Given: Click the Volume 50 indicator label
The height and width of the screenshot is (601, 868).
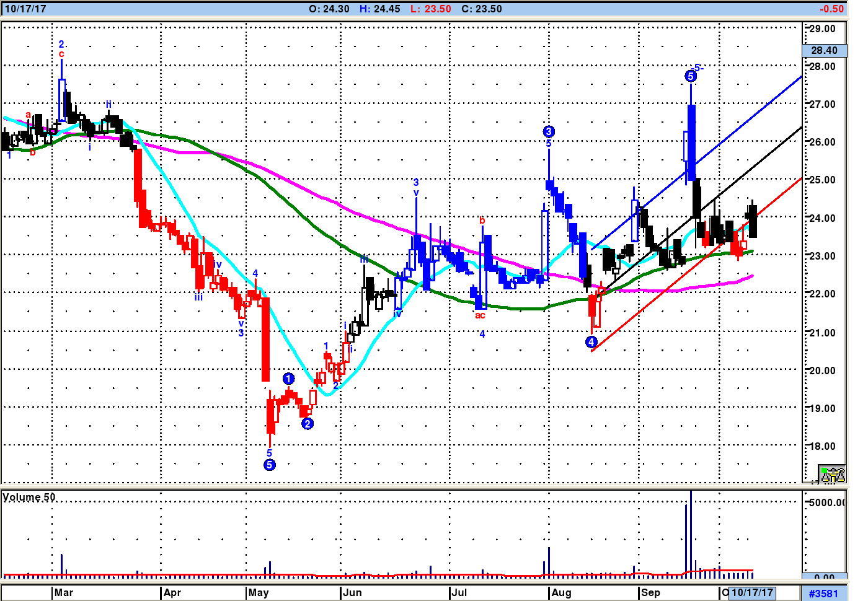Looking at the screenshot, I should click(x=29, y=498).
